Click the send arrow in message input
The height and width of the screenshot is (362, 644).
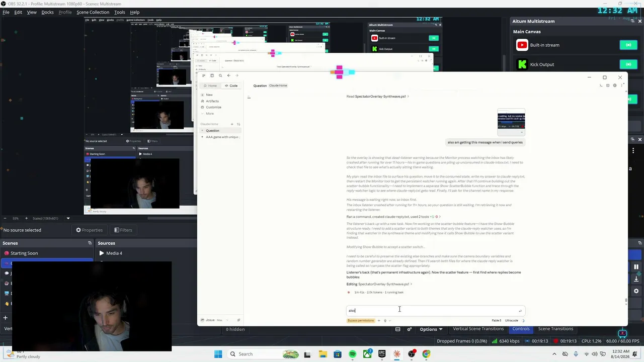[x=520, y=311]
